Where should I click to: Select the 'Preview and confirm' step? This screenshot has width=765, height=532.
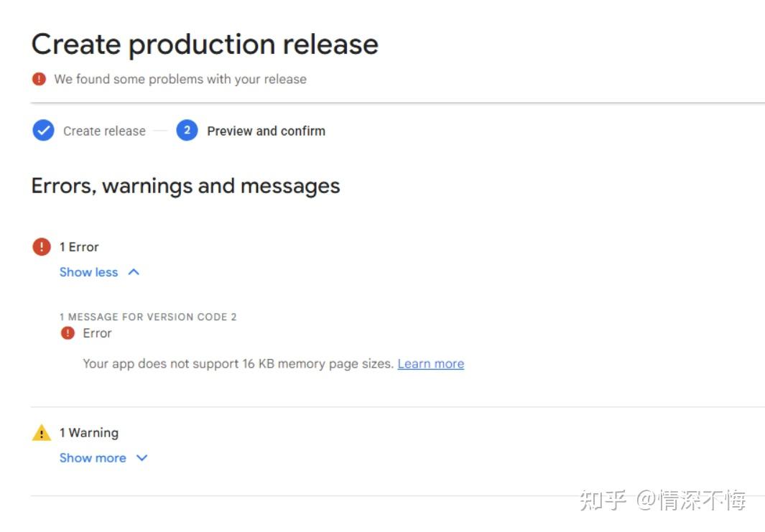[x=266, y=131]
